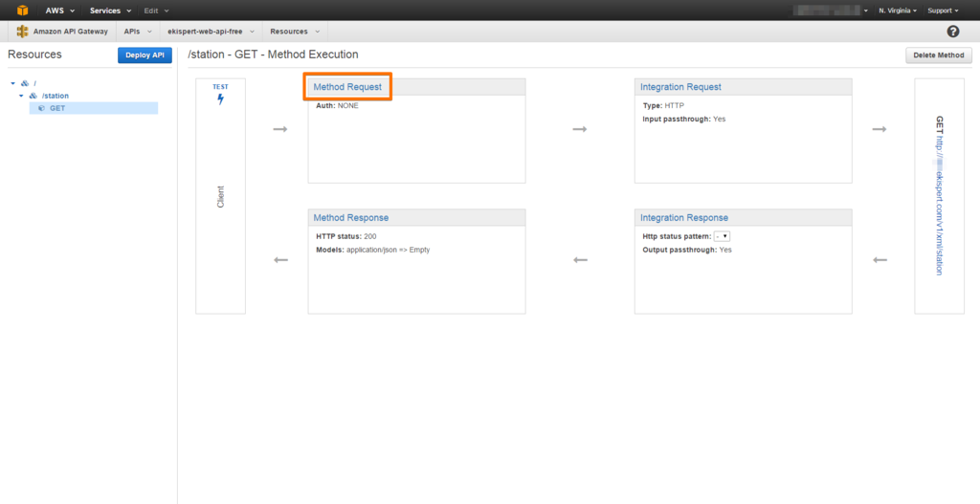Click the TEST lightning bolt icon
Image resolution: width=980 pixels, height=504 pixels.
coord(220,99)
